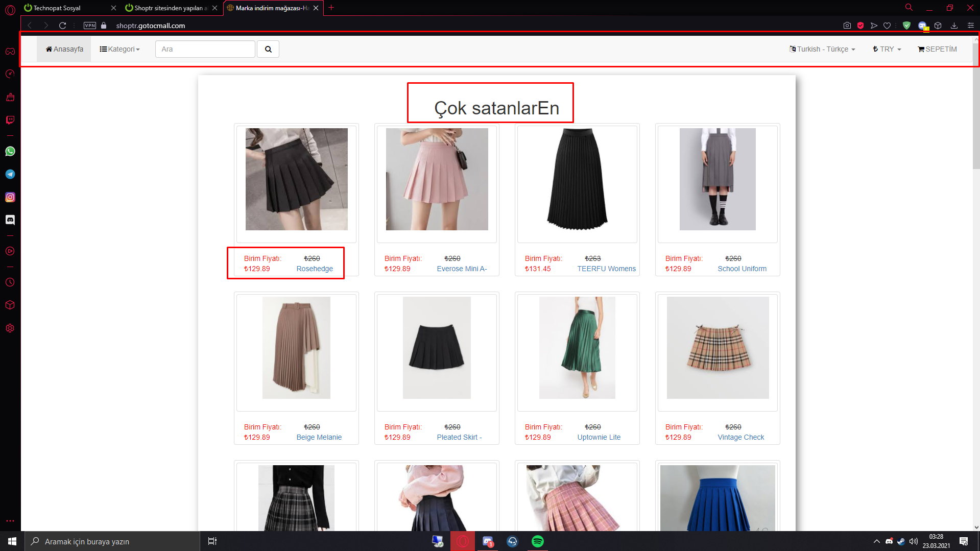The image size is (980, 551).
Task: Click the pink pleated Everose skirt image
Action: (x=437, y=179)
